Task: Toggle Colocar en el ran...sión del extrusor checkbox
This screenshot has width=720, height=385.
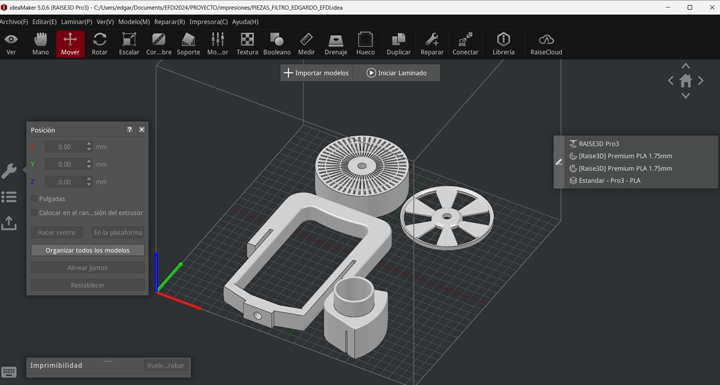Action: (34, 212)
